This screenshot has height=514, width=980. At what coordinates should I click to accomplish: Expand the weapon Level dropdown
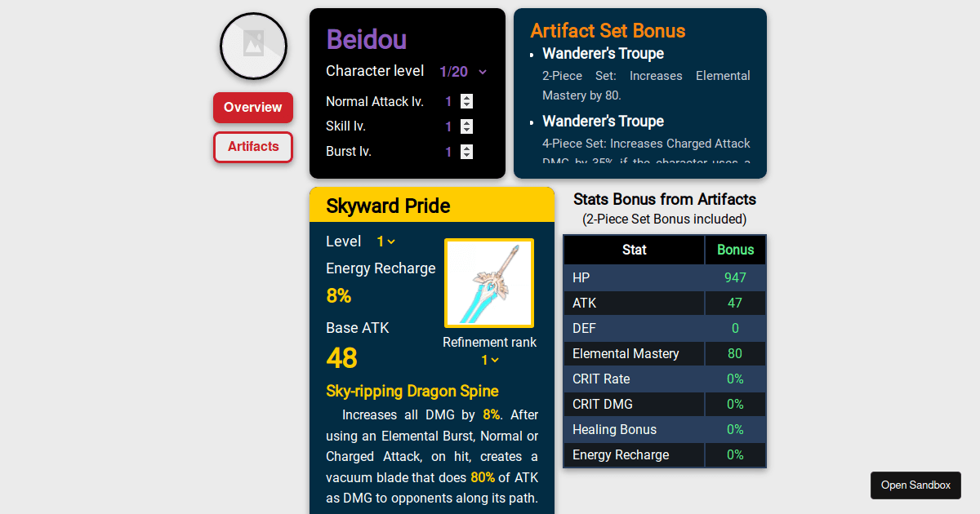tap(385, 241)
